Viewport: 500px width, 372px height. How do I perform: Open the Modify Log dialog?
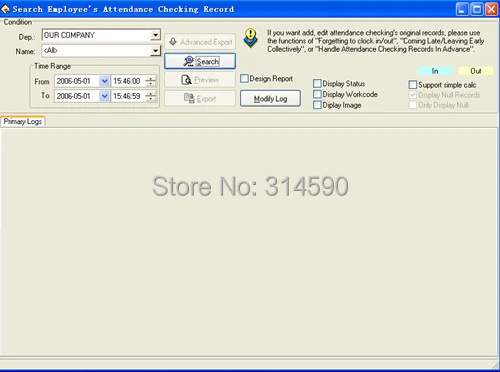coord(270,99)
